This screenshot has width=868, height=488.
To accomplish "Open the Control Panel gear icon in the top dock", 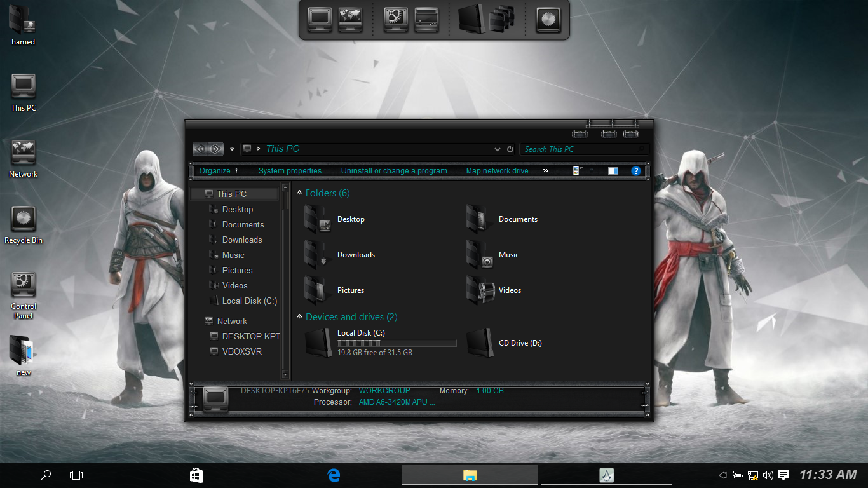I will point(395,19).
